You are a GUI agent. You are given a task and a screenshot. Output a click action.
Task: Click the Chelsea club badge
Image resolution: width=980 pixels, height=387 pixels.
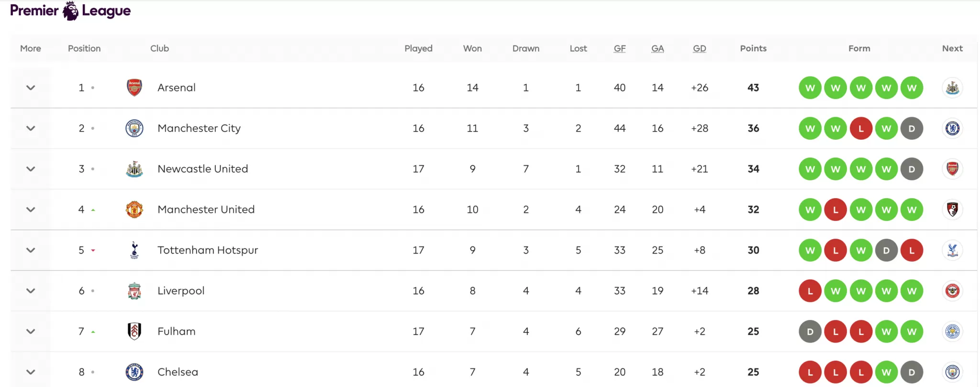click(134, 372)
